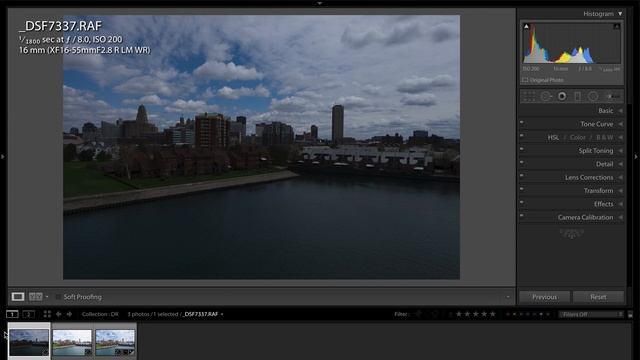Switch to the B & W tab
Image resolution: width=640 pixels, height=360 pixels.
(604, 138)
